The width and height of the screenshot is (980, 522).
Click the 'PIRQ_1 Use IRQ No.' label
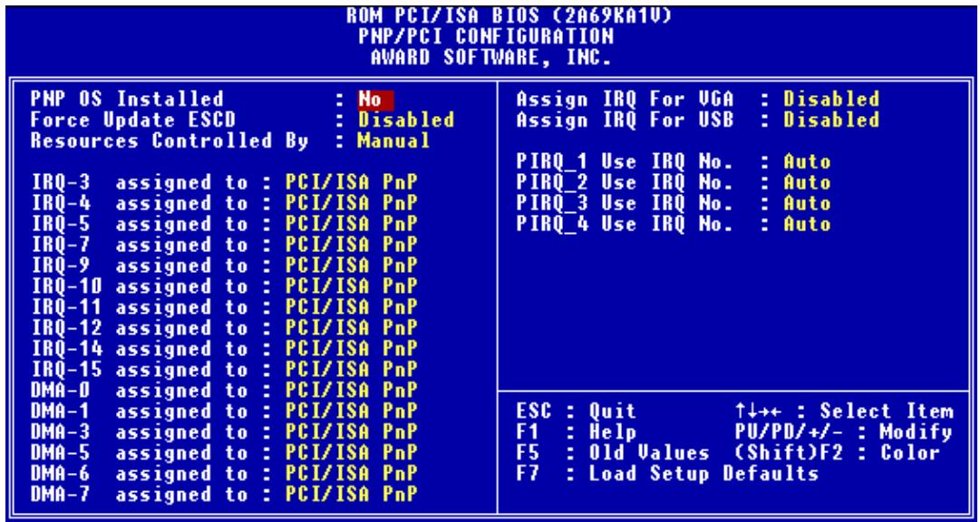coord(625,162)
